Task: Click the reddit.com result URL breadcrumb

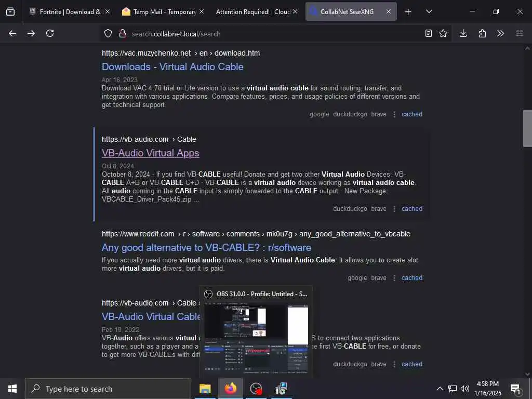Action: click(256, 234)
